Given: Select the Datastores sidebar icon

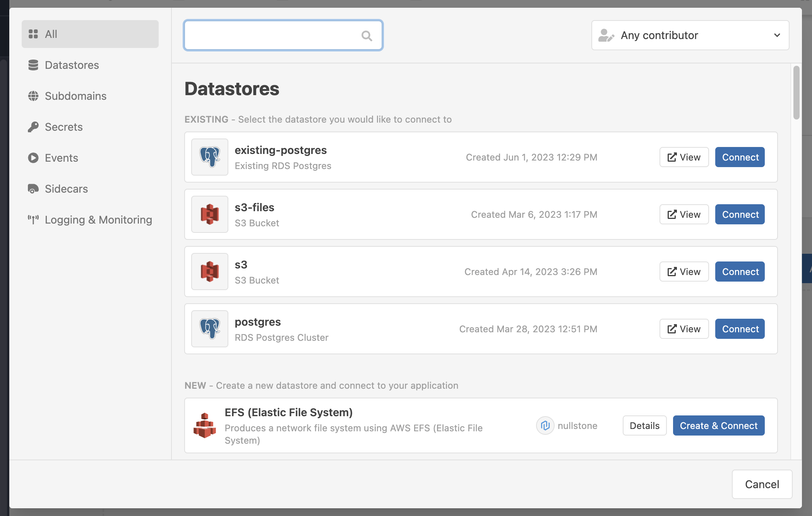Looking at the screenshot, I should point(33,65).
